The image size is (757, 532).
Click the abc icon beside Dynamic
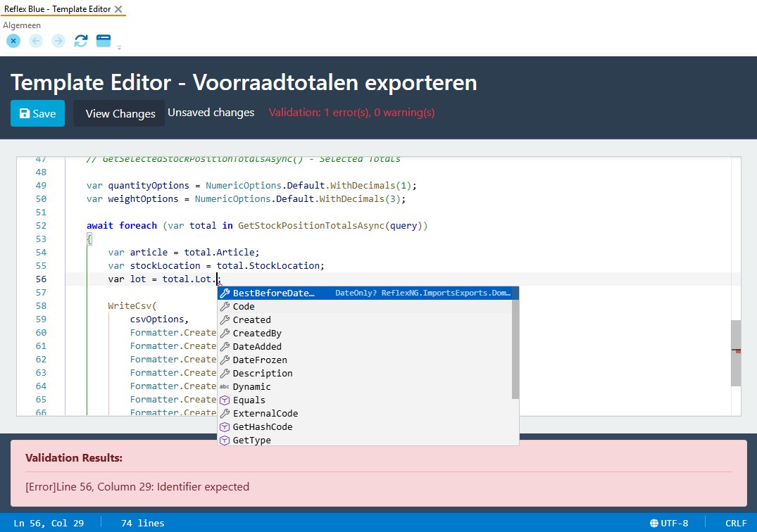pos(225,387)
